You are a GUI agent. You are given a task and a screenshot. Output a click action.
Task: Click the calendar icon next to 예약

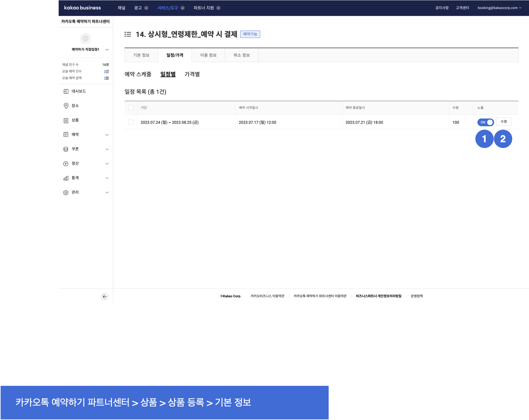[x=66, y=135]
